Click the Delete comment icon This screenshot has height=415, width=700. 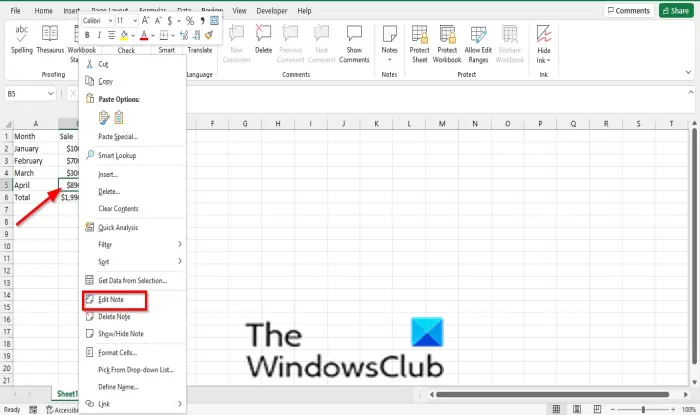263,40
